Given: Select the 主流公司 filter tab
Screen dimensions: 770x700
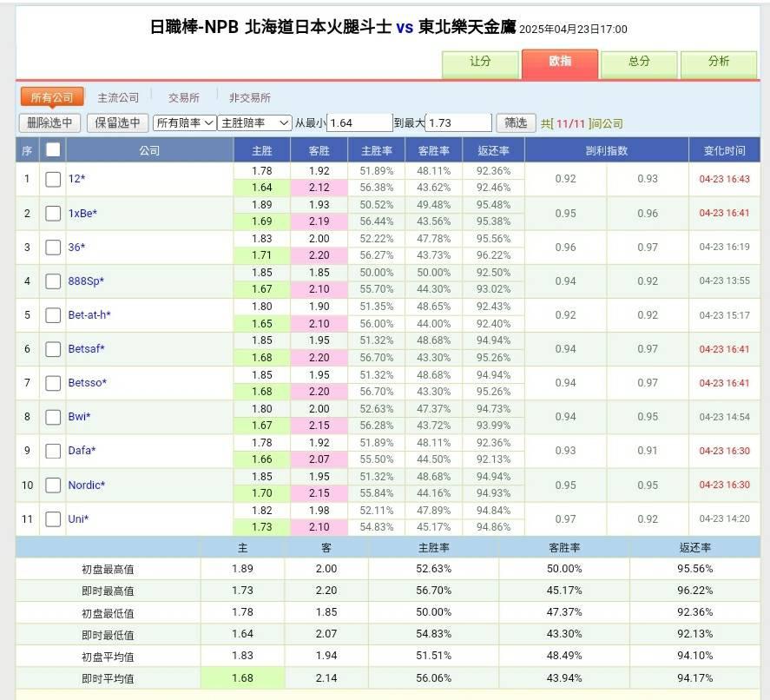Looking at the screenshot, I should 118,98.
